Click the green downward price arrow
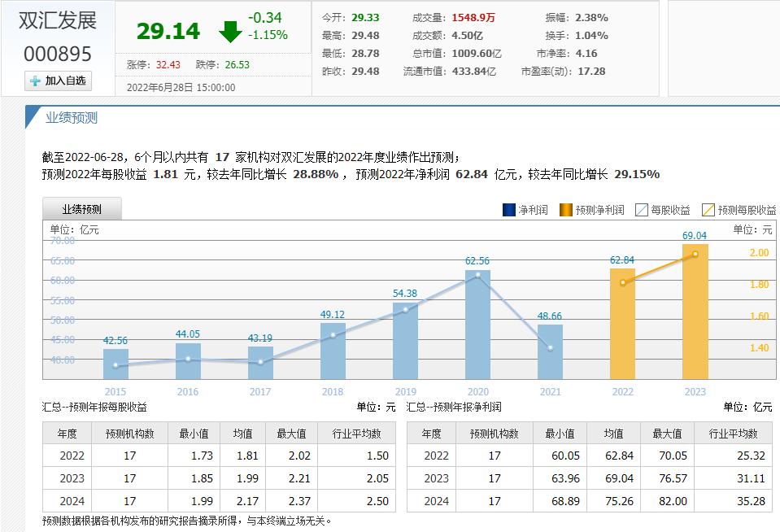The height and width of the screenshot is (532, 780). [x=230, y=32]
